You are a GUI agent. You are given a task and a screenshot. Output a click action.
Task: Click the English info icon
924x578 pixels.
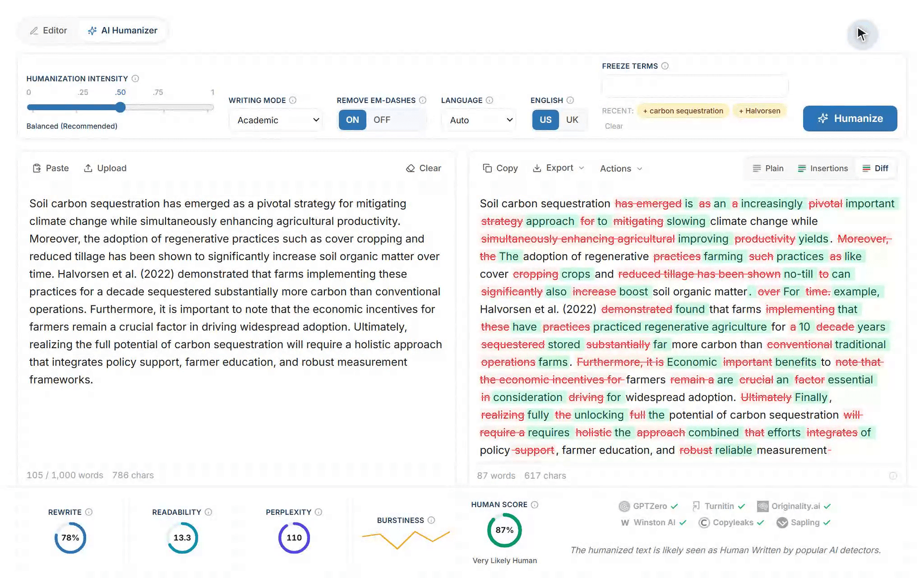pos(570,100)
